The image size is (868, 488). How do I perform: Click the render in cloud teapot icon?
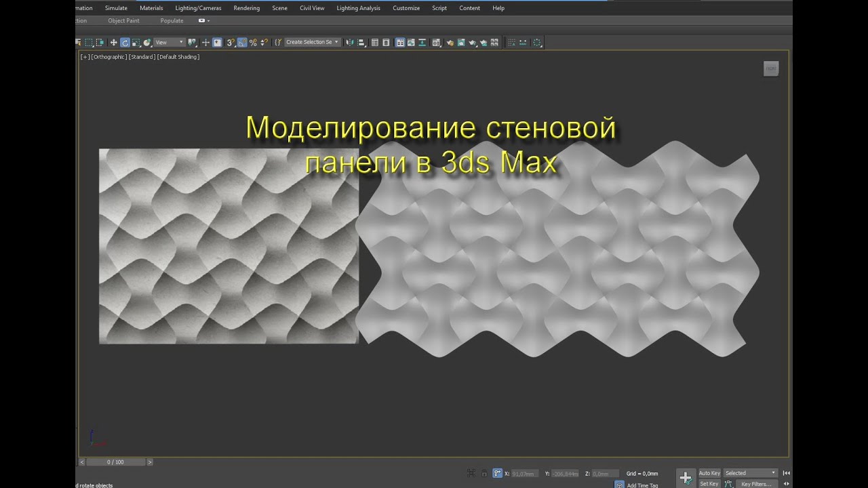[484, 42]
